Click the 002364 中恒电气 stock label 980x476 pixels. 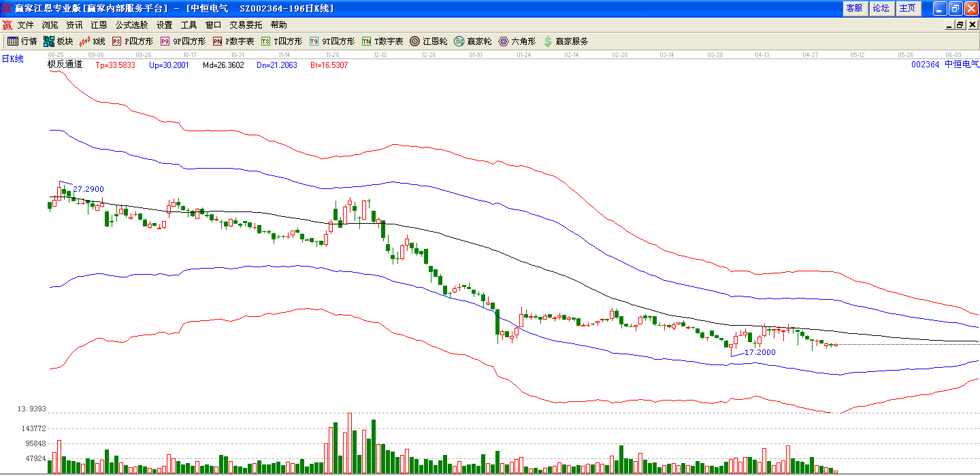pyautogui.click(x=945, y=65)
